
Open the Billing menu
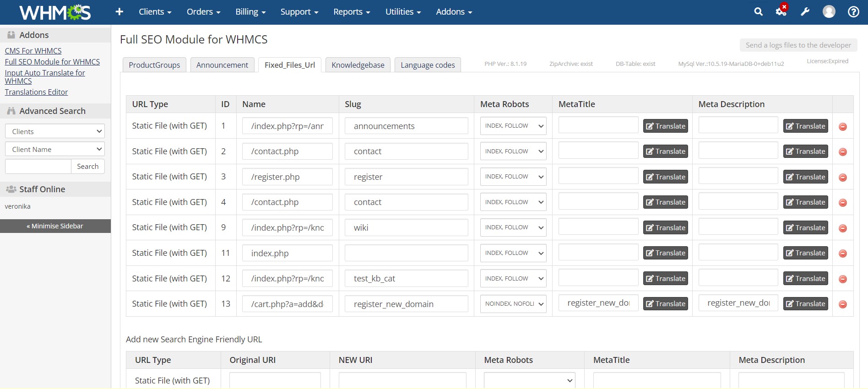[x=250, y=12]
